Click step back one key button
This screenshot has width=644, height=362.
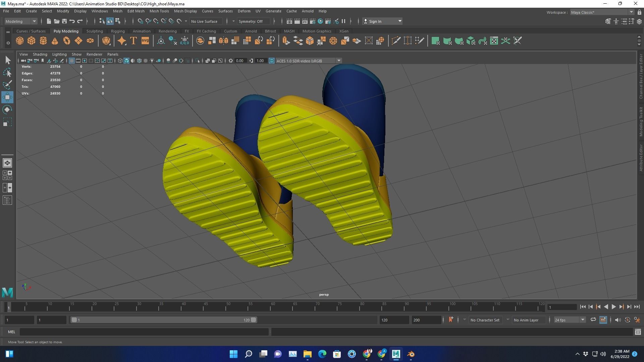598,307
